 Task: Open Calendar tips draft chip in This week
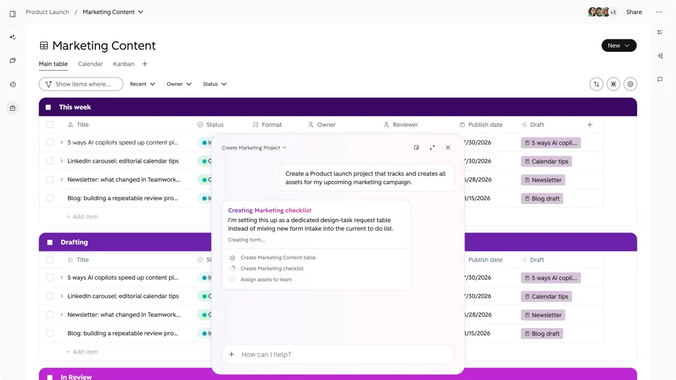(x=546, y=161)
